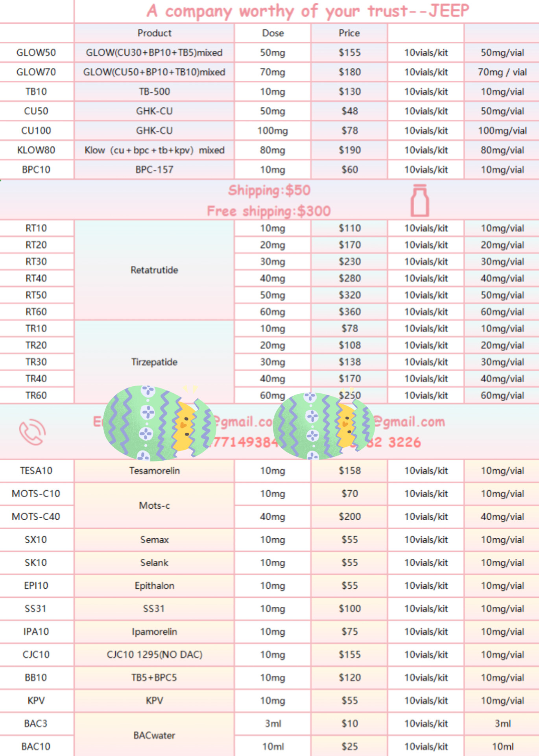
Task: Click the "Shipping:$50" text
Action: (x=269, y=191)
